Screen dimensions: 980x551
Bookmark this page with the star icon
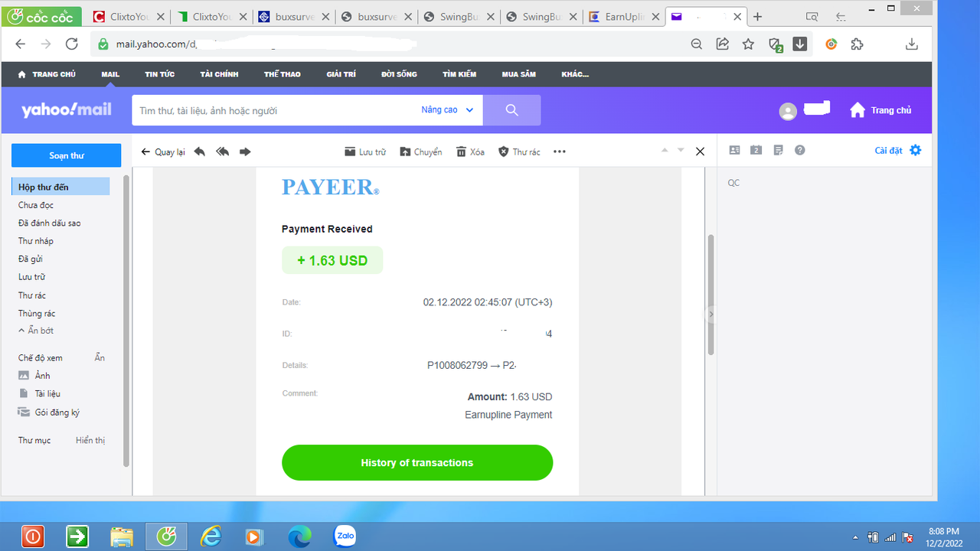pyautogui.click(x=748, y=44)
